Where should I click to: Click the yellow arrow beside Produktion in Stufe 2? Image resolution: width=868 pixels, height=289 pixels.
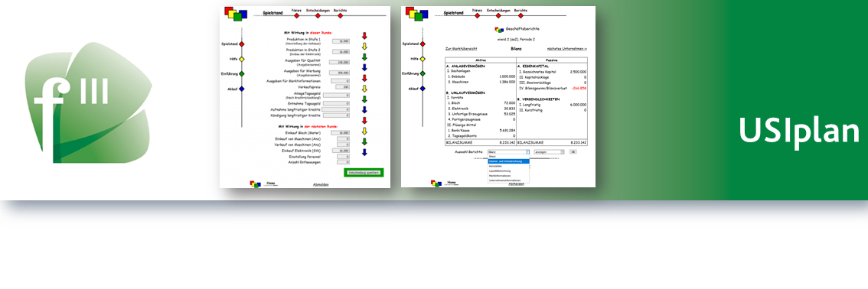coord(364,47)
